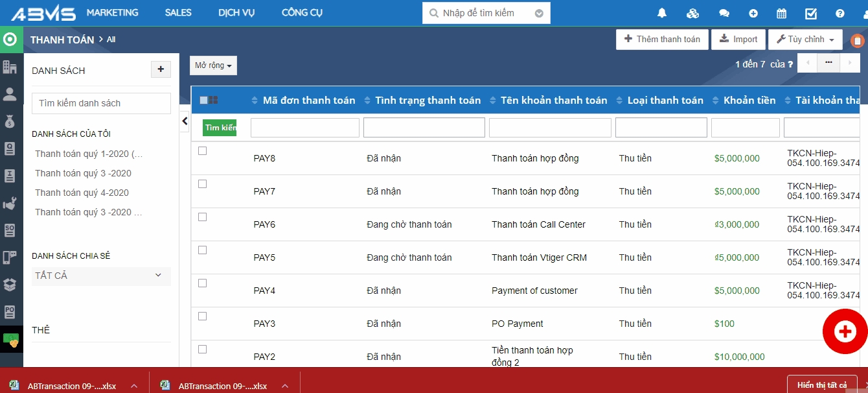Open the calendar icon in top bar
868x393 pixels.
781,13
